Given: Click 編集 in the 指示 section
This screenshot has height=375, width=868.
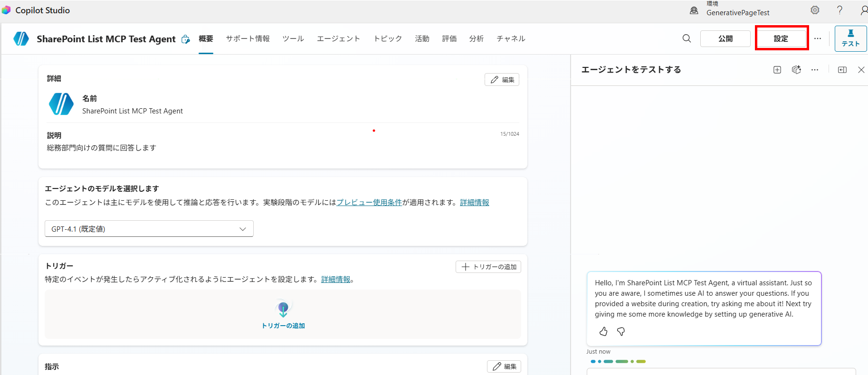Looking at the screenshot, I should tap(504, 366).
